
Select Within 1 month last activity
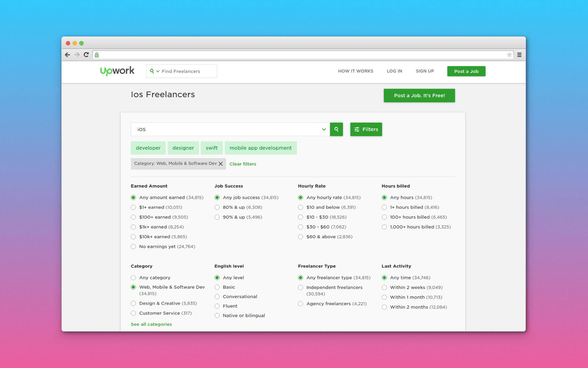384,297
